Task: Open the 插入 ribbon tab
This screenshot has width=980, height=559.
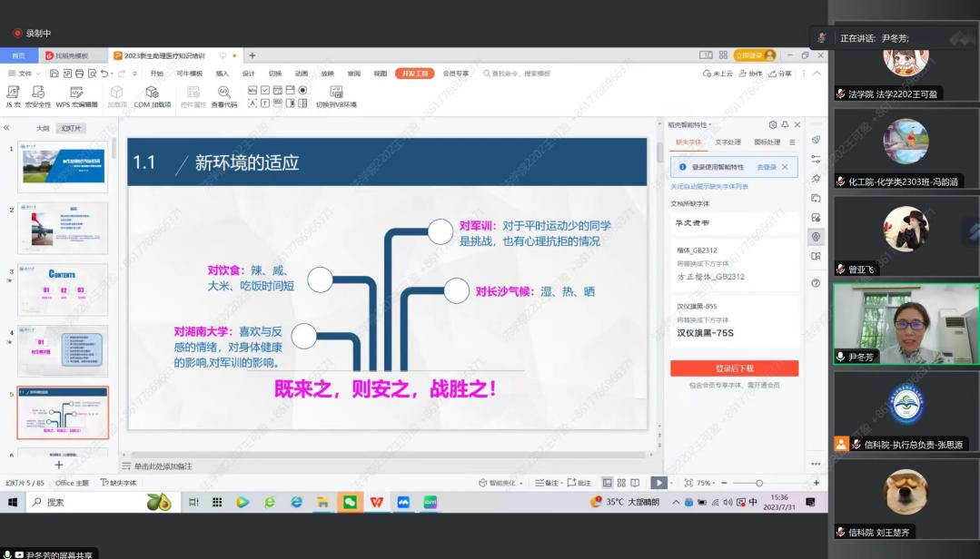Action: coord(222,74)
